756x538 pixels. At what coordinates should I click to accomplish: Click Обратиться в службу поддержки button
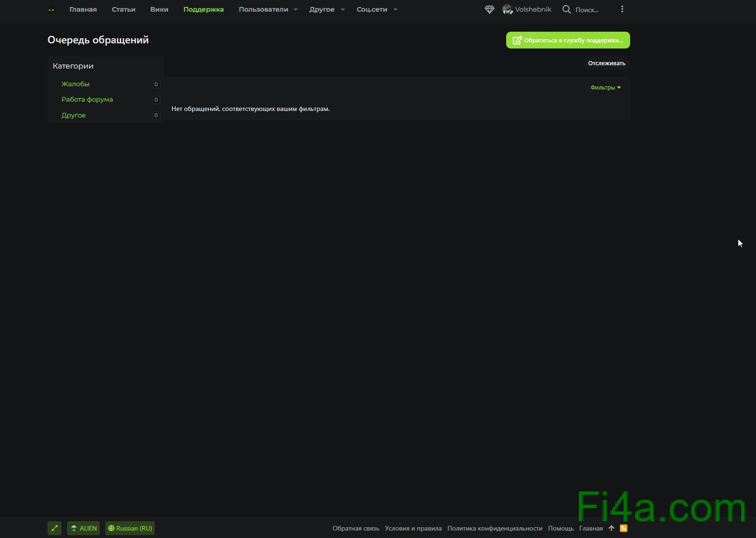click(568, 40)
